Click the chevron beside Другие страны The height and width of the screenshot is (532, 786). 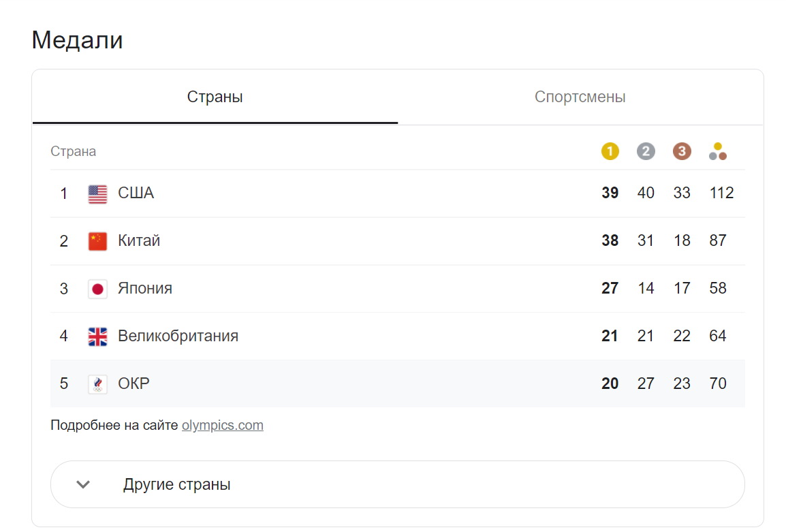click(x=83, y=484)
